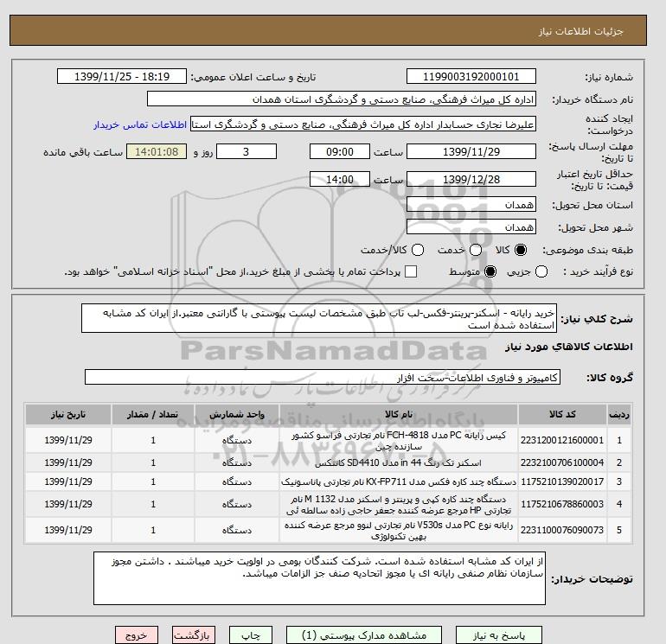Select the کالا/خدمت radio button
666x644 pixels.
coord(418,250)
